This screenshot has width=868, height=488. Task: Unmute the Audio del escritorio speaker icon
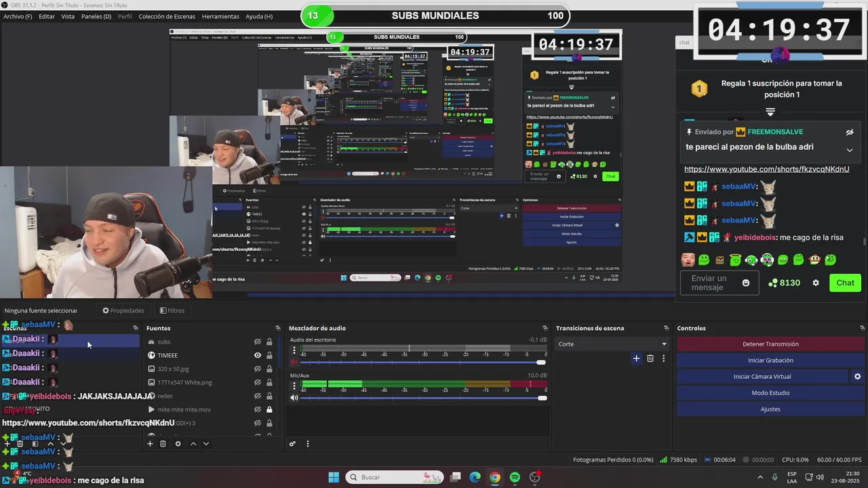point(294,363)
